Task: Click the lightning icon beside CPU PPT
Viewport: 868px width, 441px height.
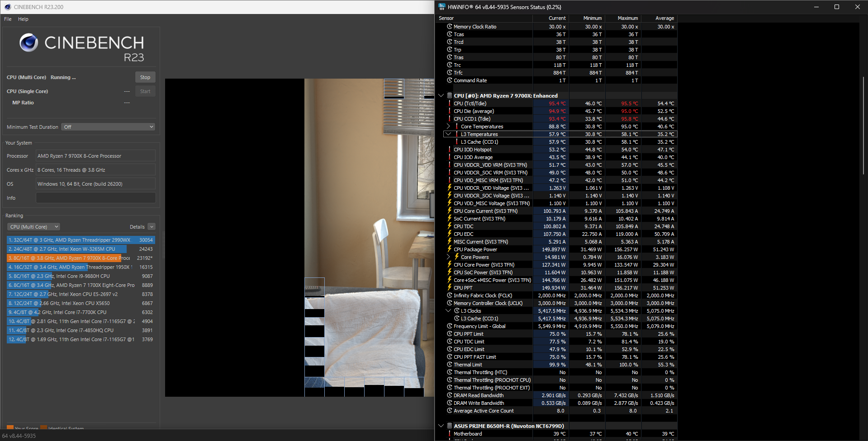Action: tap(450, 288)
